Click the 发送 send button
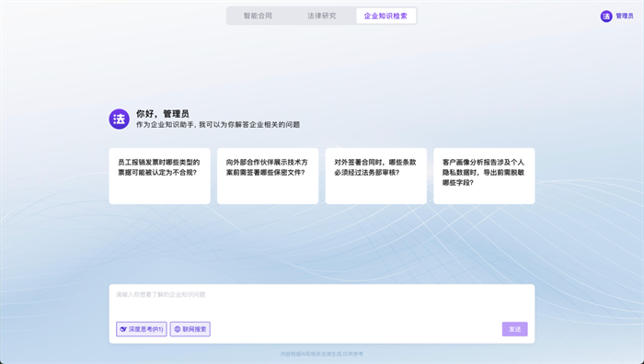644x364 pixels. [514, 329]
